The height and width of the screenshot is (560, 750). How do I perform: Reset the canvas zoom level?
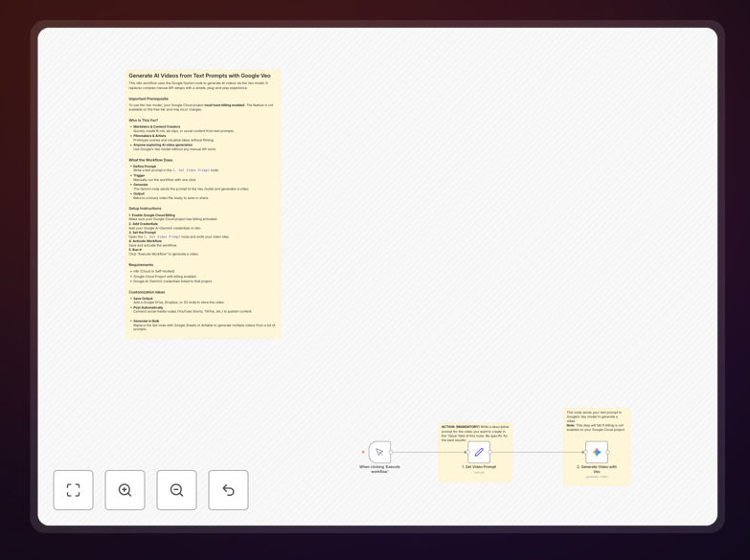(x=228, y=490)
